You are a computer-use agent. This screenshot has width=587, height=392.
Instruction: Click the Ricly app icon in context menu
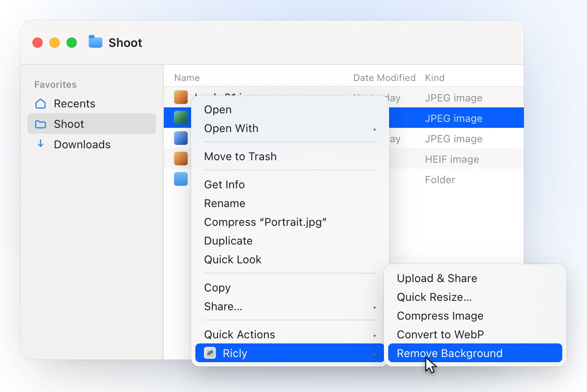click(210, 353)
